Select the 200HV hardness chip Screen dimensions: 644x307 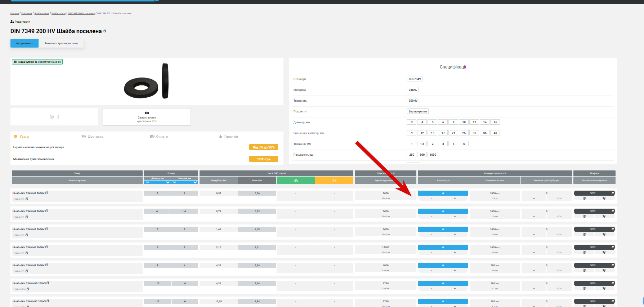click(x=413, y=101)
